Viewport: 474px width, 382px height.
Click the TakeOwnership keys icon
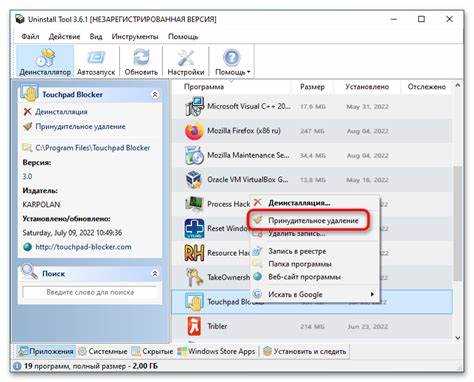click(194, 277)
